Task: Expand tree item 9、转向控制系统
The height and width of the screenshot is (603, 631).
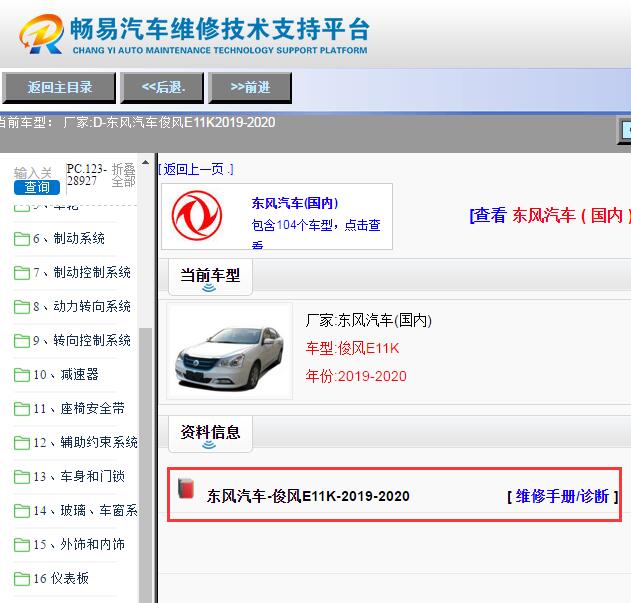Action: pos(82,341)
